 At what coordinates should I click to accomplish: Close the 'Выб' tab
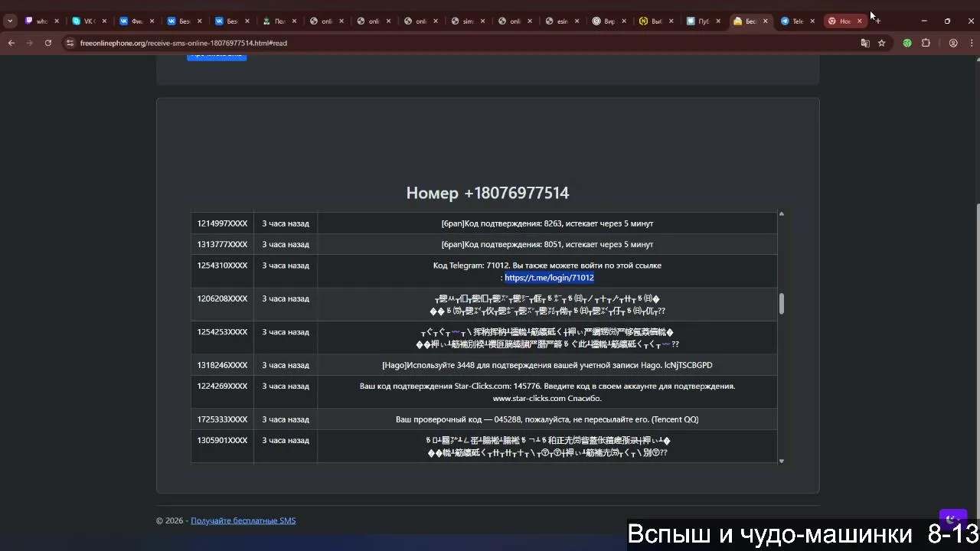(671, 21)
